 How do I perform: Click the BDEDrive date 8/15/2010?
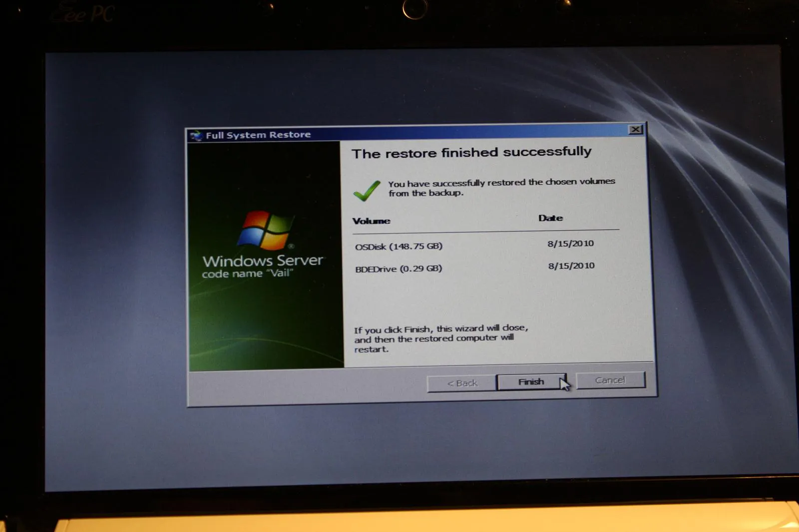pos(572,266)
